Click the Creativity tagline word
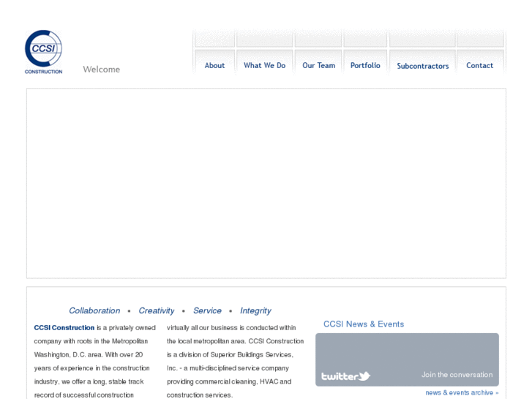This screenshot has height=399, width=532. pos(157,310)
